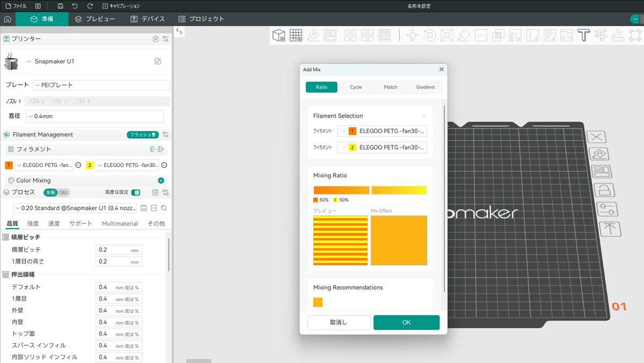644x363 pixels.
Task: Click the compare presets icon
Action: pyautogui.click(x=165, y=192)
